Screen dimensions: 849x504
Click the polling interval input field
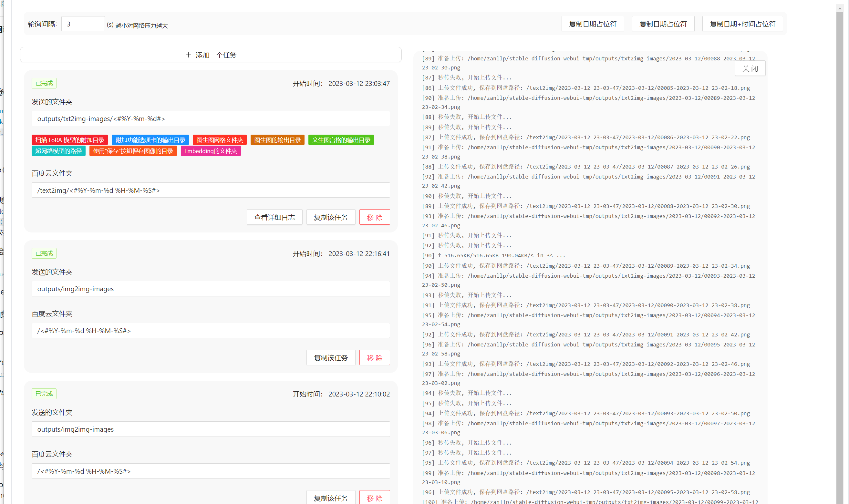(83, 24)
